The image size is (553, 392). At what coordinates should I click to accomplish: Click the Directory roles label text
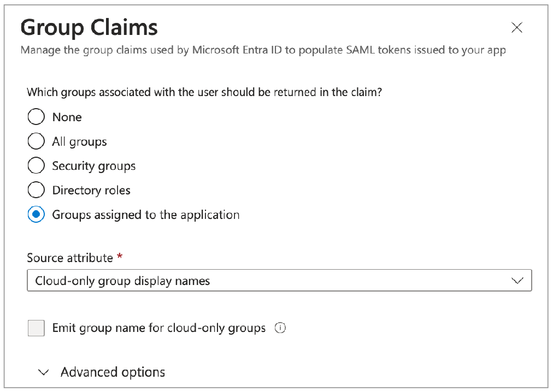click(x=91, y=191)
